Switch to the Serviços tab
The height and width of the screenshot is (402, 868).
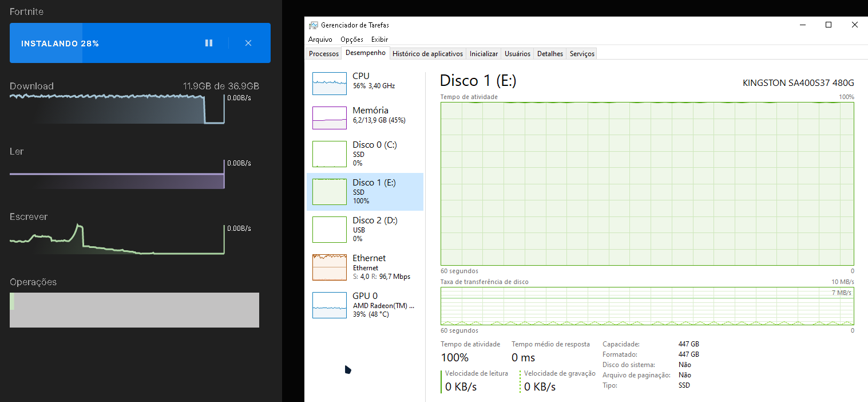coord(582,54)
